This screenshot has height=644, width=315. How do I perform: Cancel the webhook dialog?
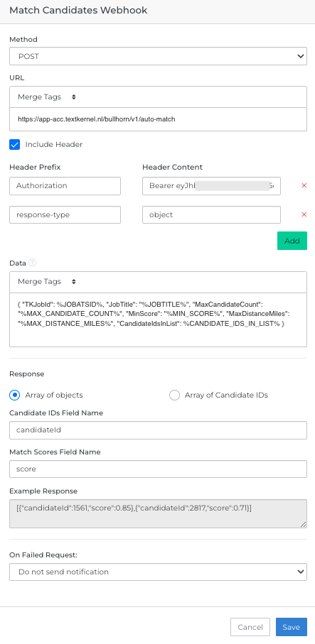[250, 627]
